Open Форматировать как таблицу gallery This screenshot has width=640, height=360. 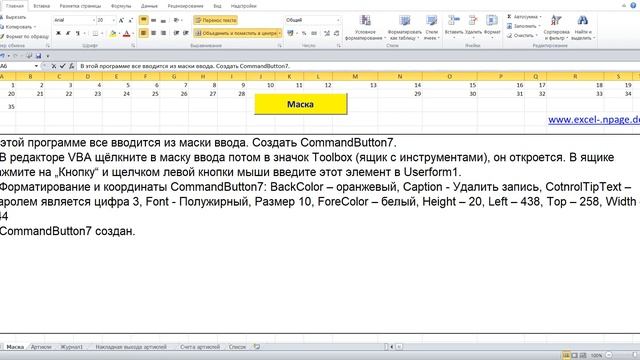tap(404, 27)
